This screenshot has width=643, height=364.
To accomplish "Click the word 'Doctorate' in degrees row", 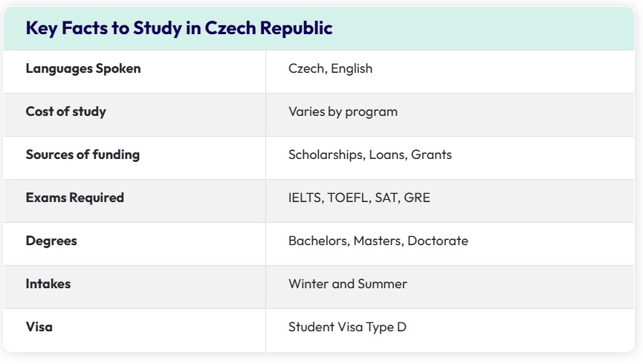I will 438,241.
